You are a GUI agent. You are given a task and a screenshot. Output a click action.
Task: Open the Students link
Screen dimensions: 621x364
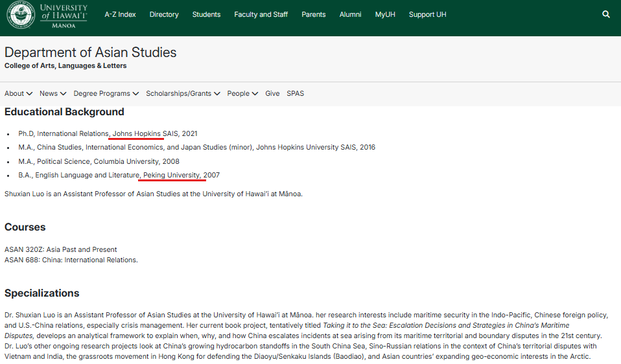[x=206, y=15]
